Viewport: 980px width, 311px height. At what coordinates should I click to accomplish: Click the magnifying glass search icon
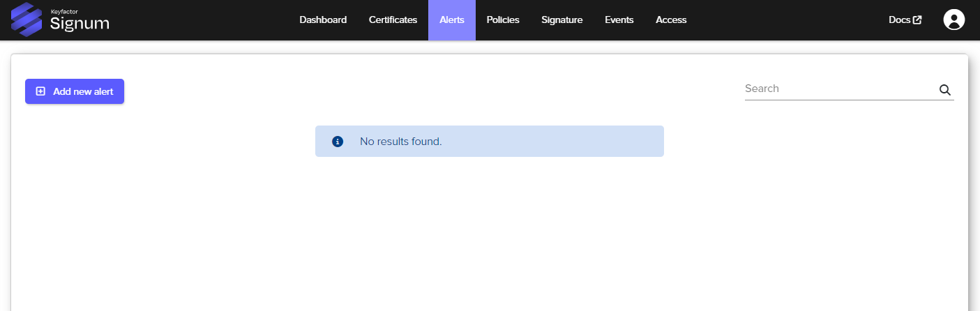tap(944, 90)
